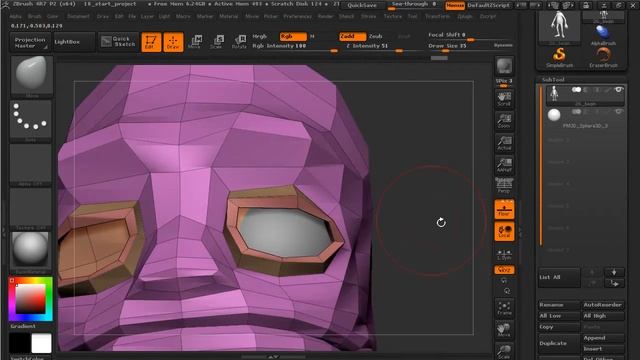
Task: Activate the Rotate transform mode in toolbar
Action: (240, 42)
